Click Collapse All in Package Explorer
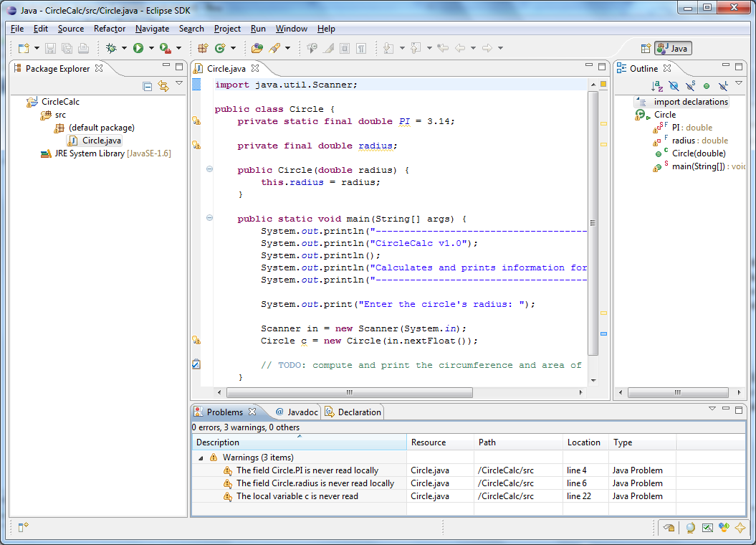756x545 pixels. point(148,86)
